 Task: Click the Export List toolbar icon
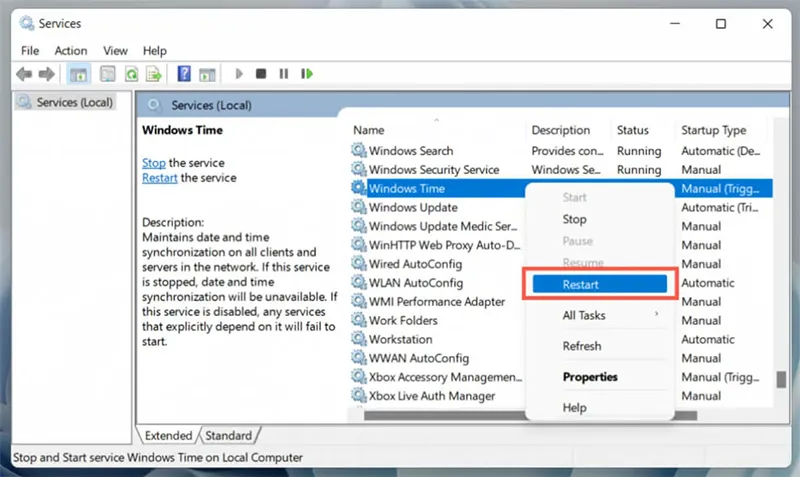tap(154, 73)
